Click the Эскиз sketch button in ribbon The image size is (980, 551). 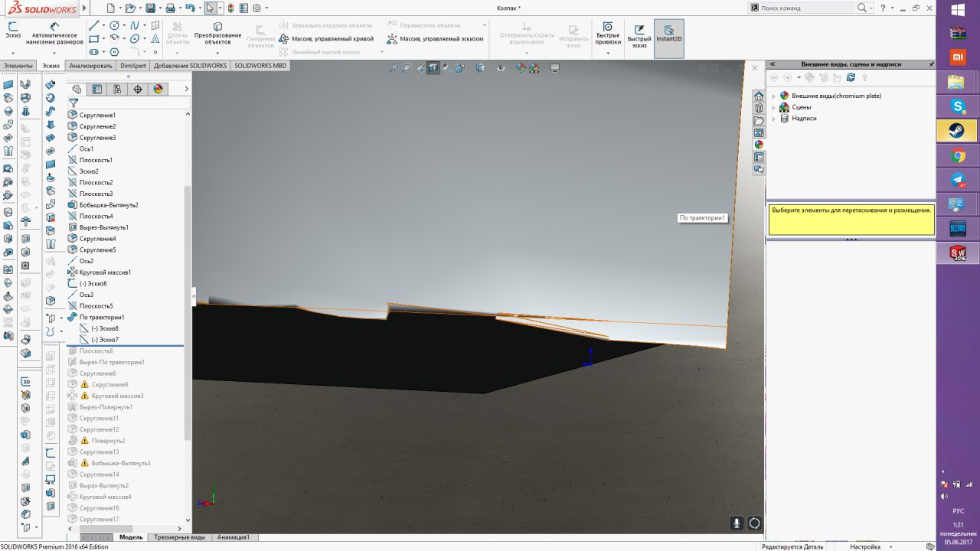(13, 30)
